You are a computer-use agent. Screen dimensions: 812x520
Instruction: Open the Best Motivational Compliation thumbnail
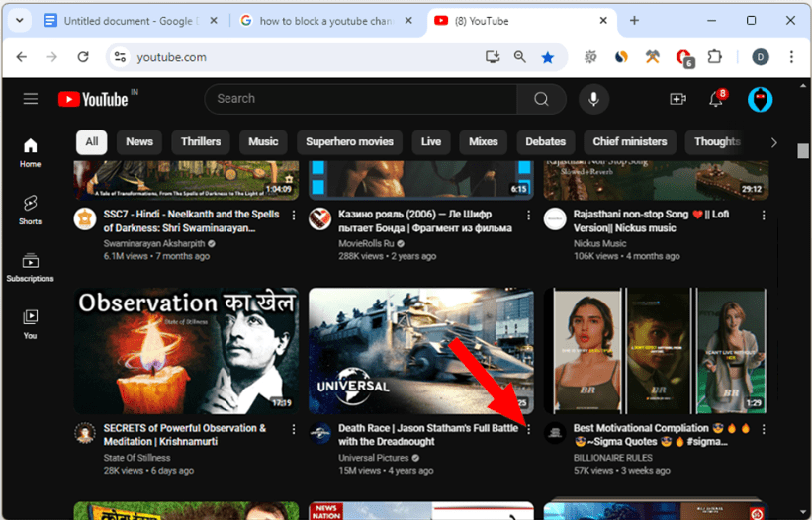point(656,351)
